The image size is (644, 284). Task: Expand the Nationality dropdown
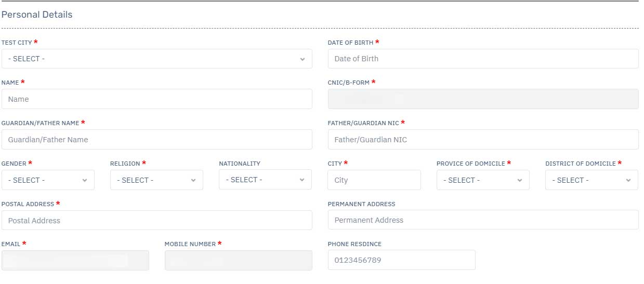pyautogui.click(x=265, y=180)
